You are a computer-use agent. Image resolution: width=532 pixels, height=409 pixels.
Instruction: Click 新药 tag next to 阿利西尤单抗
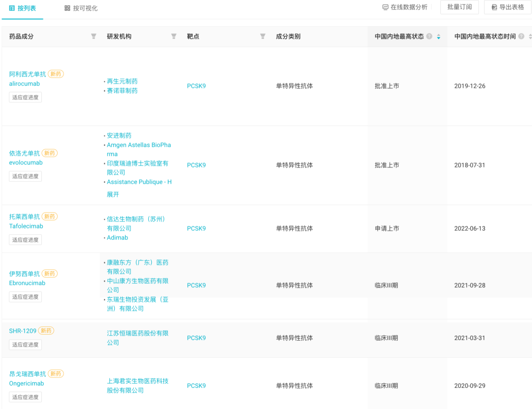click(56, 74)
